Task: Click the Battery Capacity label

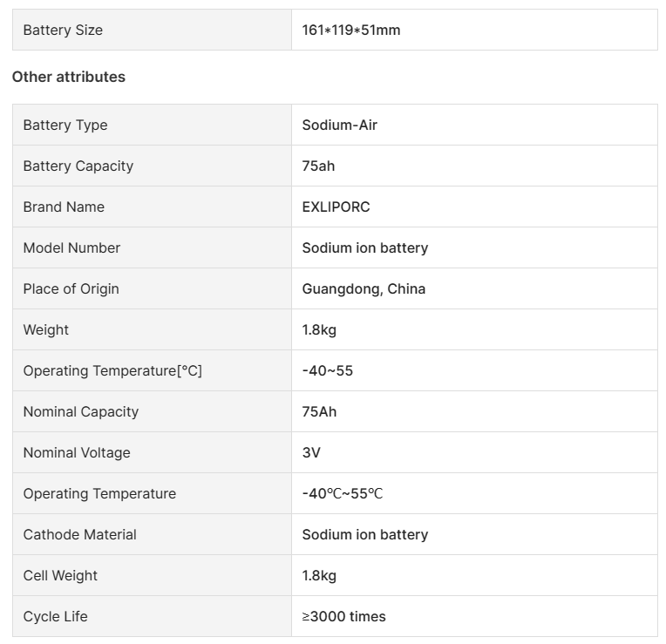Action: point(78,166)
